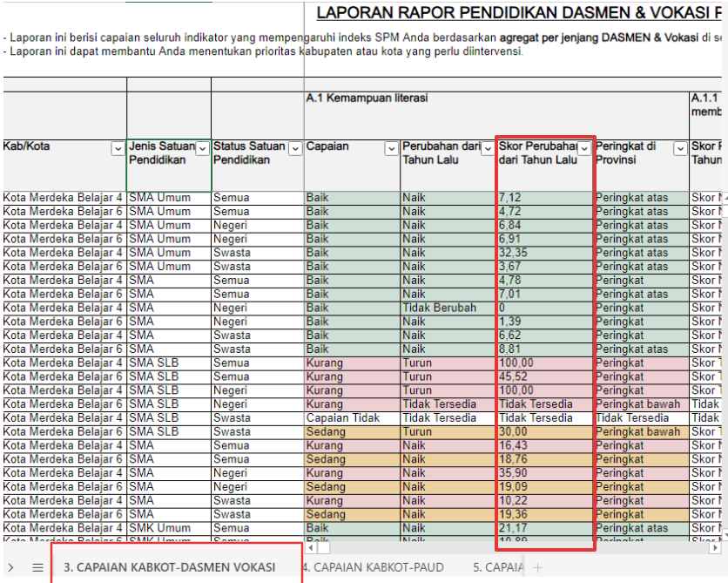The image size is (728, 583).
Task: Select the cell with score 18,76
Action: 545,459
